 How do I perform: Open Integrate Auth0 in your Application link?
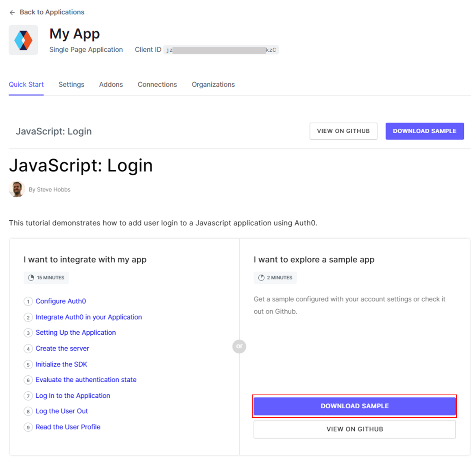coord(89,317)
